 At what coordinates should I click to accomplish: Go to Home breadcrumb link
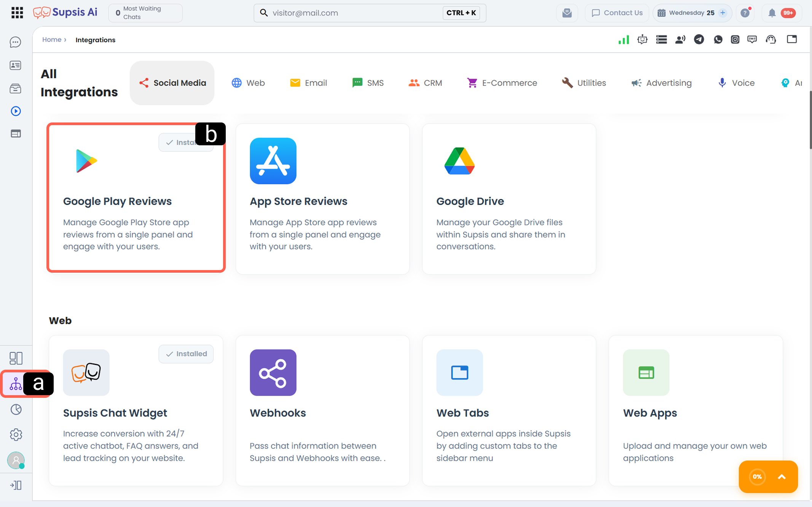[x=52, y=40]
